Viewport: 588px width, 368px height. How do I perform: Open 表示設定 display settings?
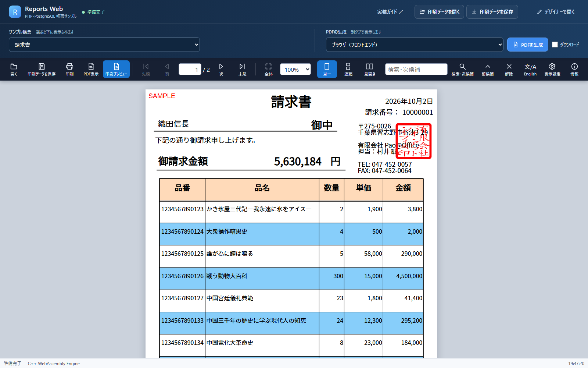[552, 69]
